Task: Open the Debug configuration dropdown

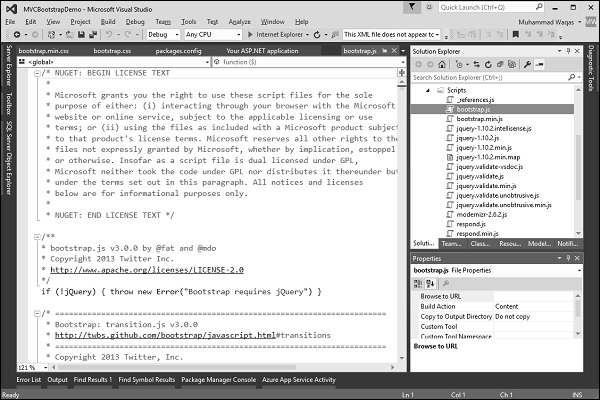Action: (x=163, y=34)
